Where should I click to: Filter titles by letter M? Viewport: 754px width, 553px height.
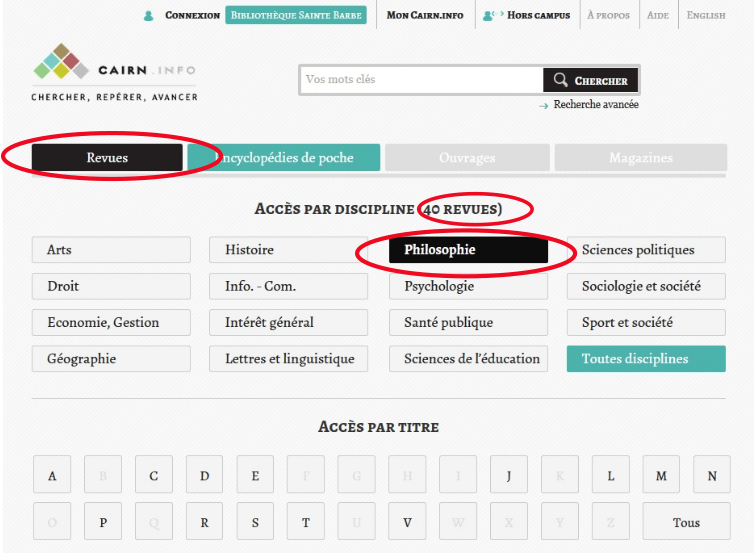point(661,475)
